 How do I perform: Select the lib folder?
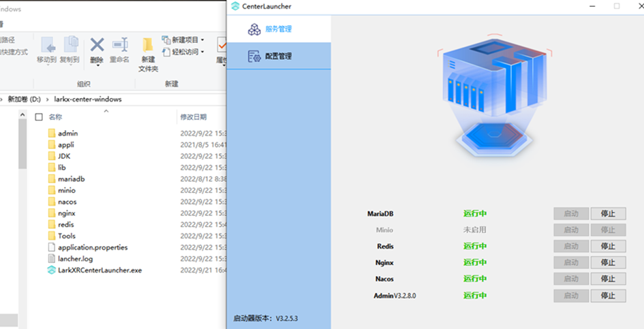point(62,168)
